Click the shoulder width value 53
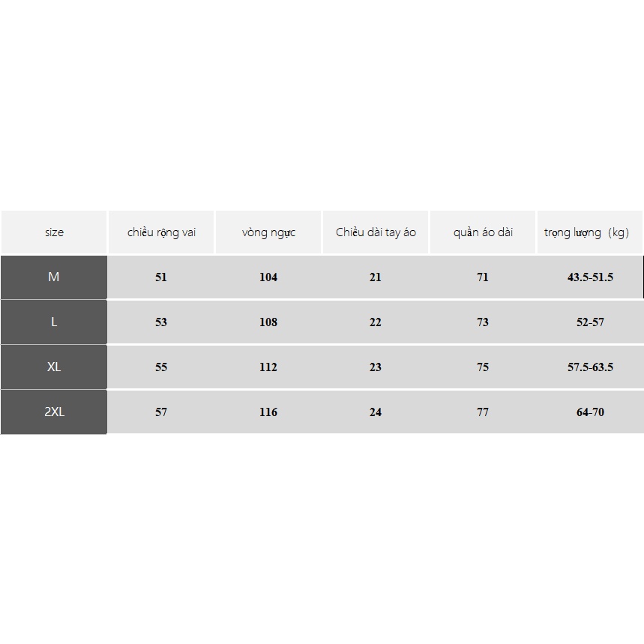The height and width of the screenshot is (644, 644). coord(161,322)
